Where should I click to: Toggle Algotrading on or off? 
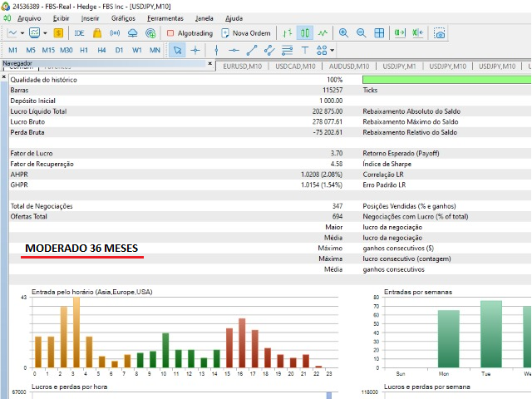click(x=190, y=33)
